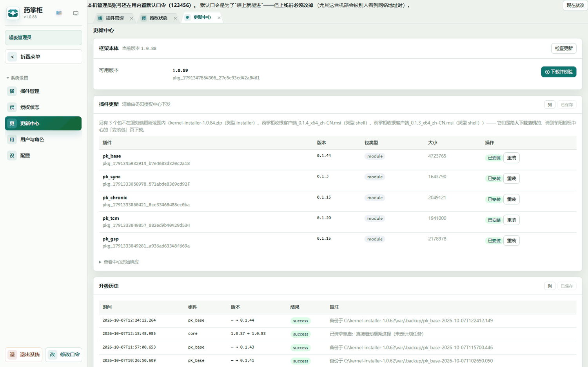Click the module tag in pk_sync row

pyautogui.click(x=375, y=177)
